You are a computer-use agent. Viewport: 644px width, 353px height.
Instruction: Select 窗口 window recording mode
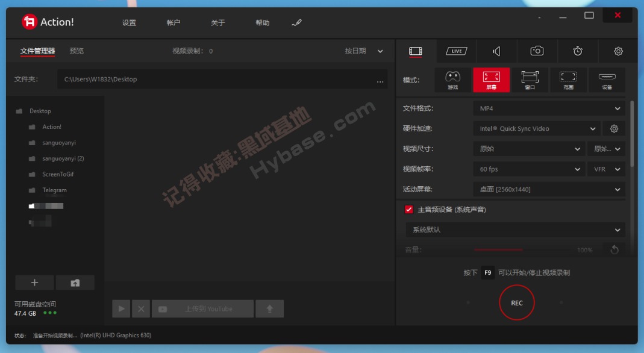530,80
